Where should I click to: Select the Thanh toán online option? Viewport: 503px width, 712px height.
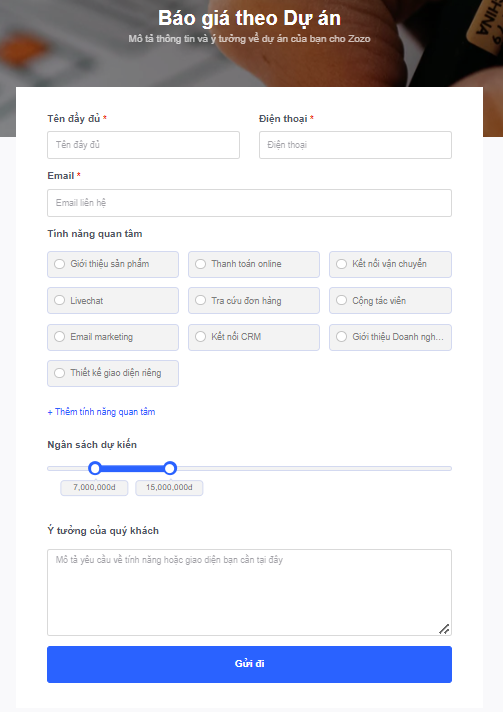click(254, 264)
